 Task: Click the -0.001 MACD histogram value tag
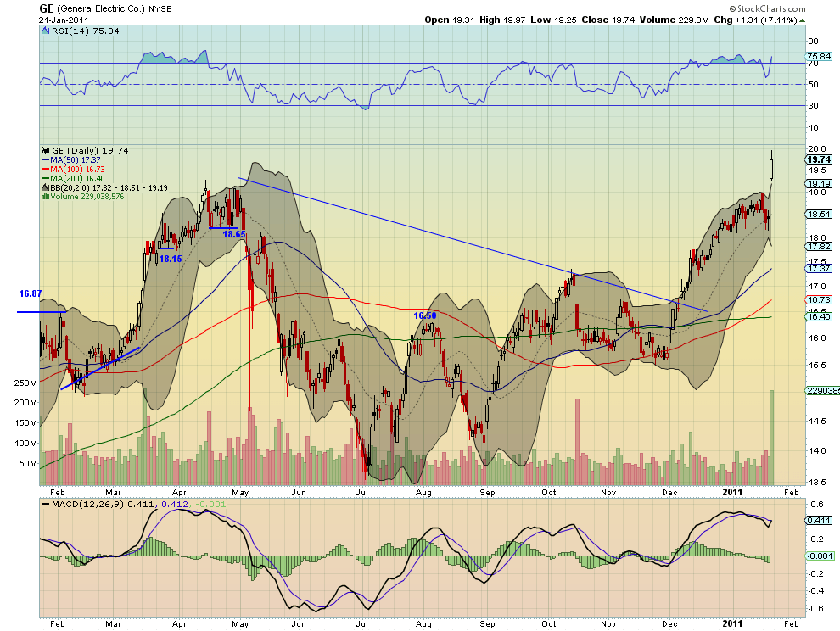(820, 556)
